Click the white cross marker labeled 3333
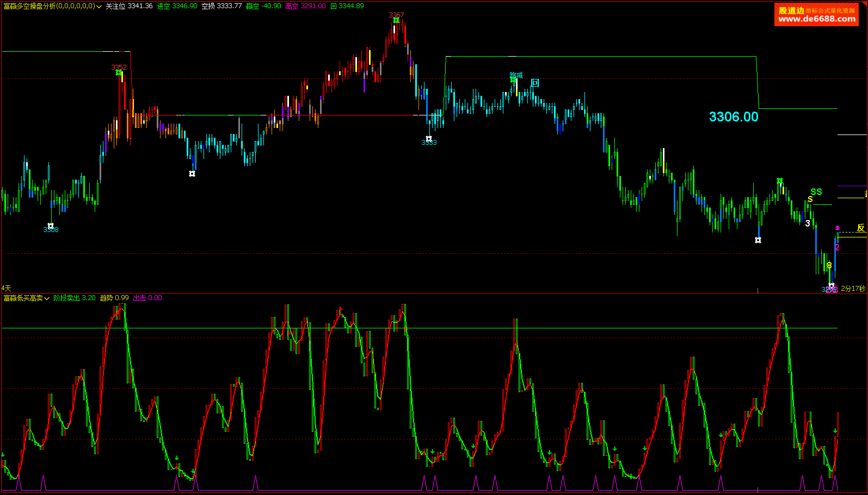This screenshot has height=495, width=868. point(429,139)
